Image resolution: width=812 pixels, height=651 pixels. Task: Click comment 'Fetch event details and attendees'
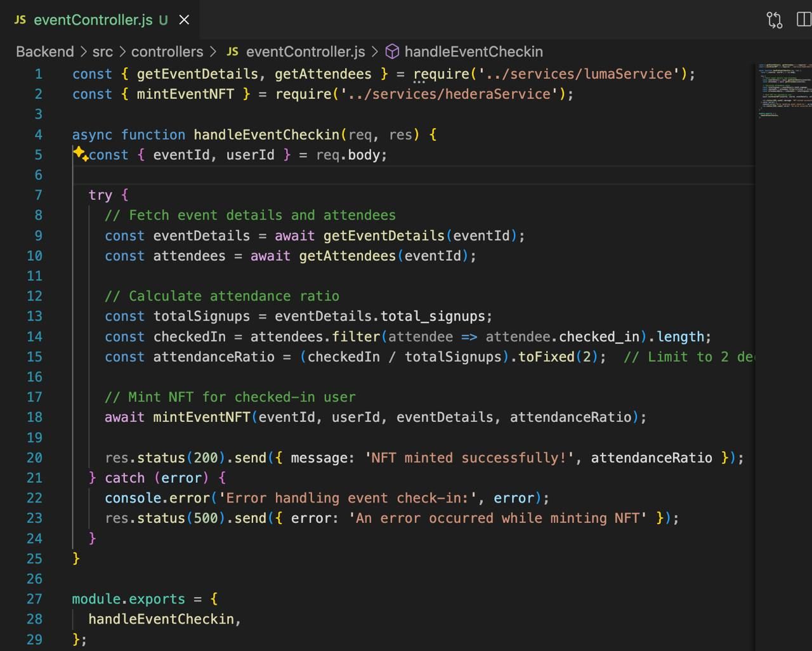tap(250, 215)
